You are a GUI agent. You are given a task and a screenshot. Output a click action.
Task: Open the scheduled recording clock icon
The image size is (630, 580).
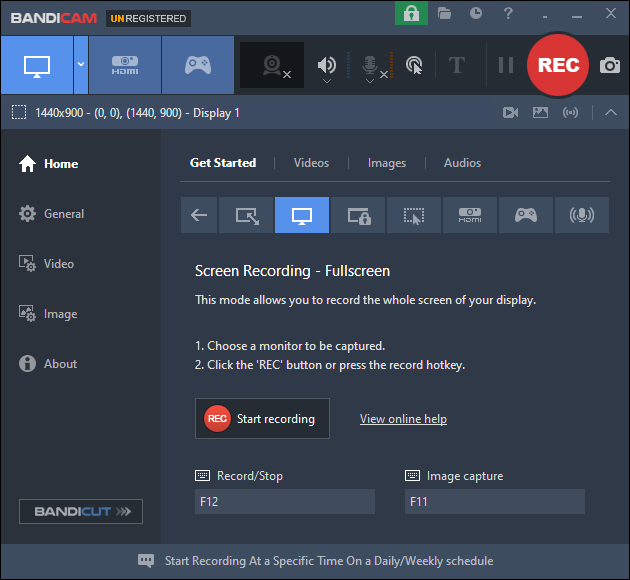click(476, 13)
